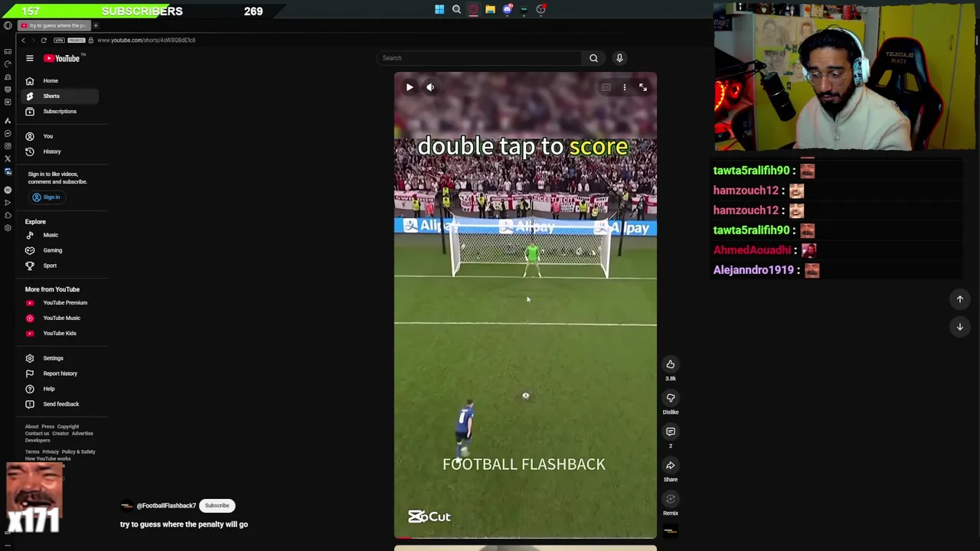Click the Short's progress bar

[x=525, y=538]
